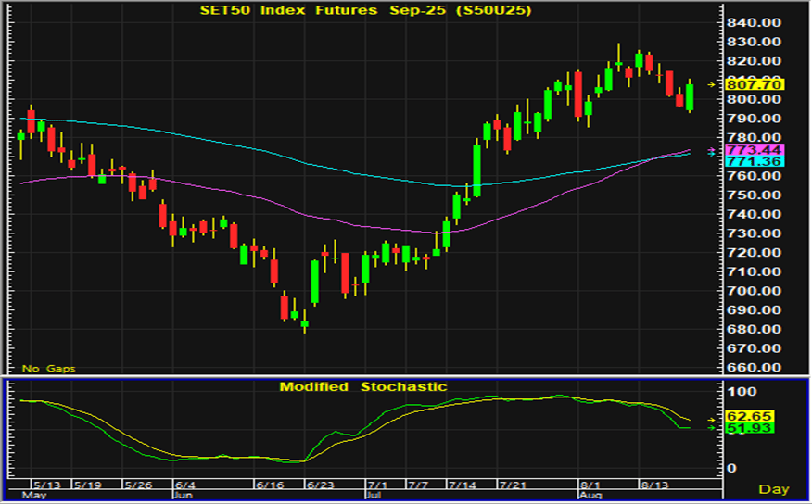Toggle the No Gaps chart label
Image resolution: width=812 pixels, height=504 pixels.
point(48,368)
